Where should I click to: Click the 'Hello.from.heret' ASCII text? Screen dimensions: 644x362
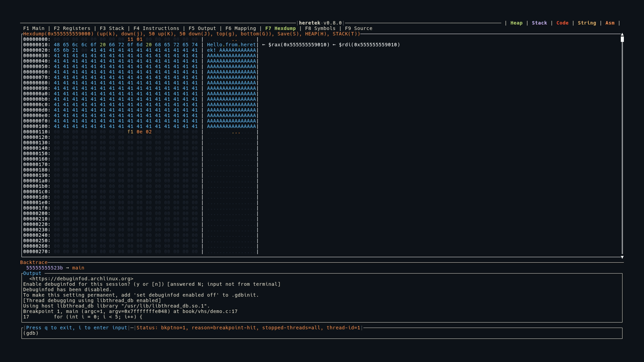point(231,45)
